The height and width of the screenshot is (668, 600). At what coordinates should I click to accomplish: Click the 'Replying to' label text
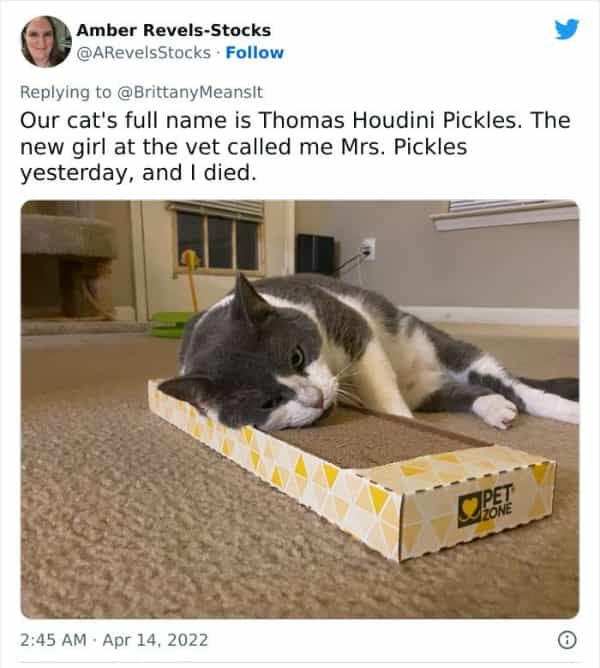click(x=66, y=92)
